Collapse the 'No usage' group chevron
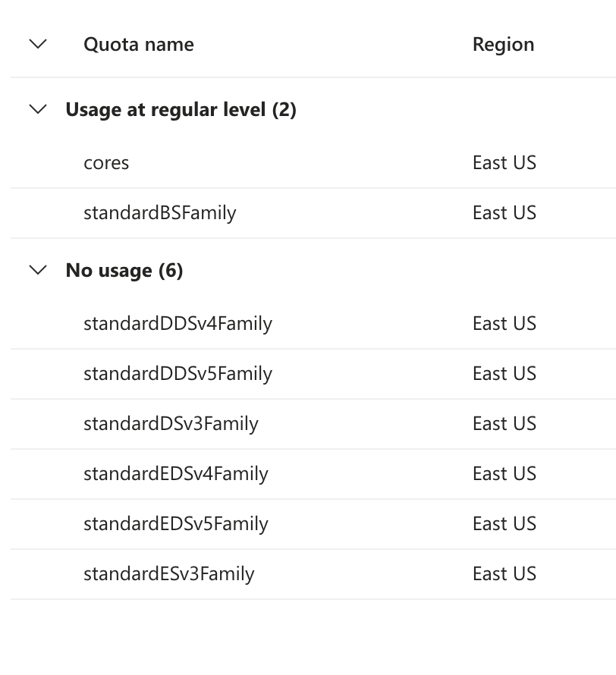This screenshot has height=675, width=616. (38, 271)
